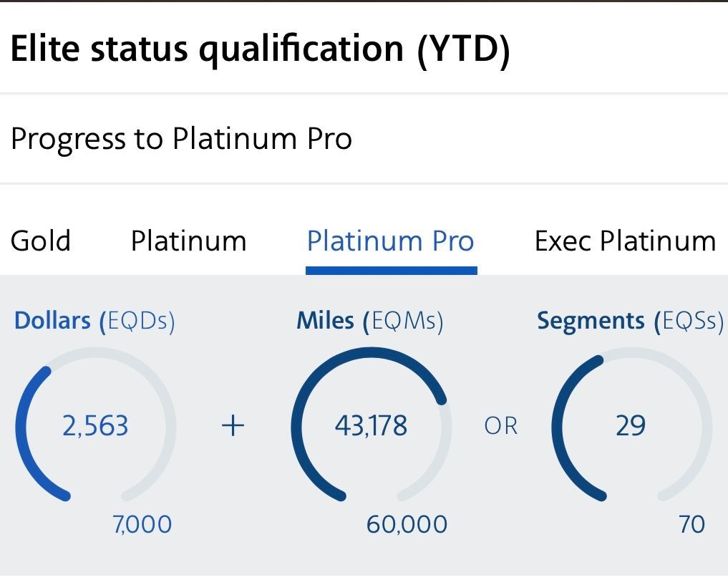Switch to the Exec Platinum tab
The height and width of the screenshot is (585, 728).
[x=625, y=241]
